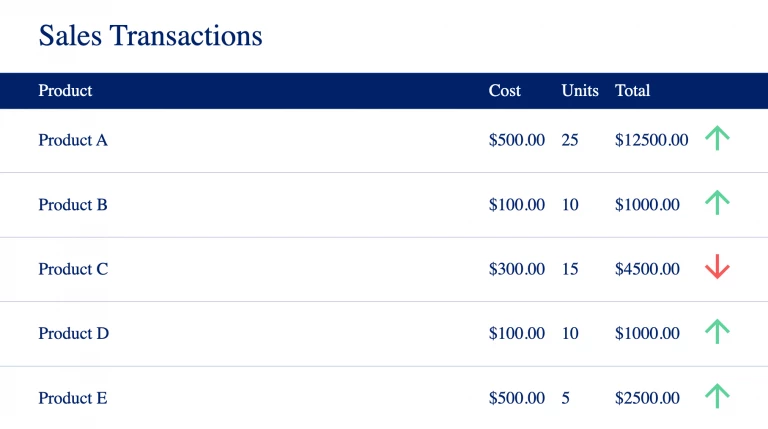The height and width of the screenshot is (429, 768).
Task: Click the green up arrow for Product B
Action: click(x=717, y=202)
